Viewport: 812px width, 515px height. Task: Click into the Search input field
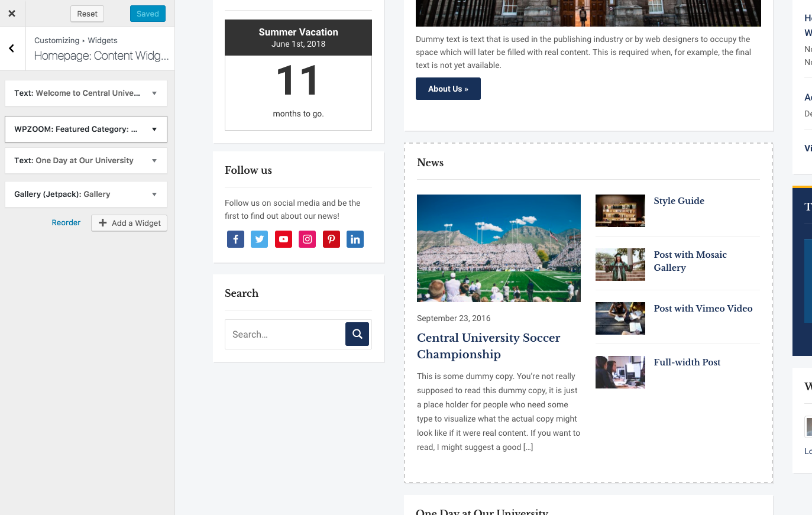[x=285, y=335]
